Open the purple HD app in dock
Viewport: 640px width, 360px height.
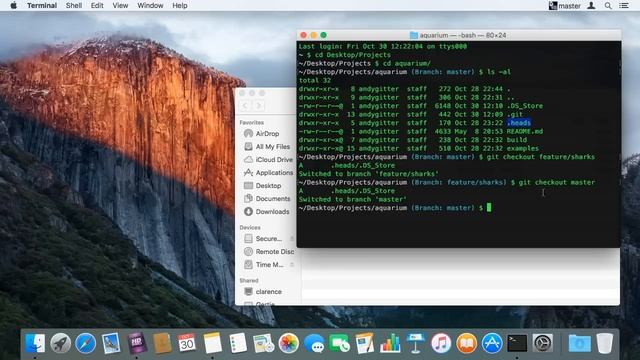tap(137, 343)
